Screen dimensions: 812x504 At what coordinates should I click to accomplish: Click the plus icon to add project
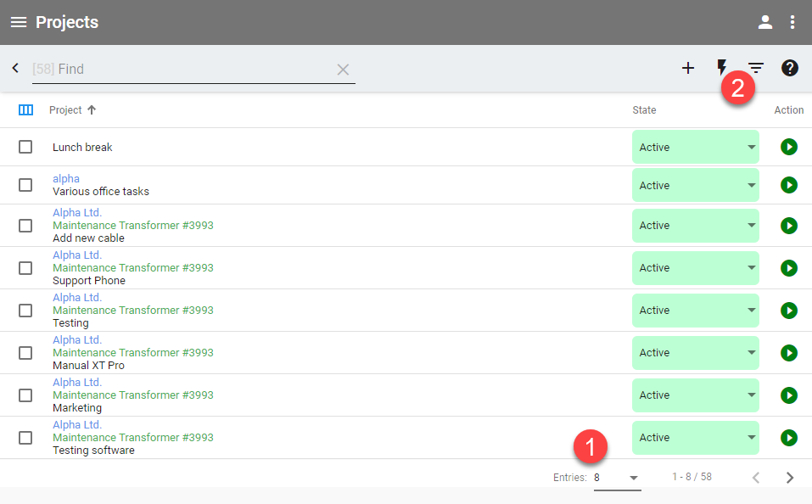pos(688,68)
